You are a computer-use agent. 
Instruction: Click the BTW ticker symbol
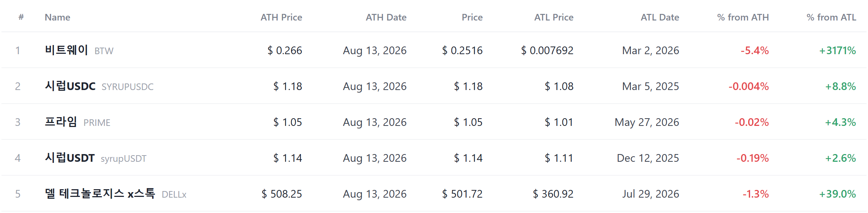coord(104,51)
